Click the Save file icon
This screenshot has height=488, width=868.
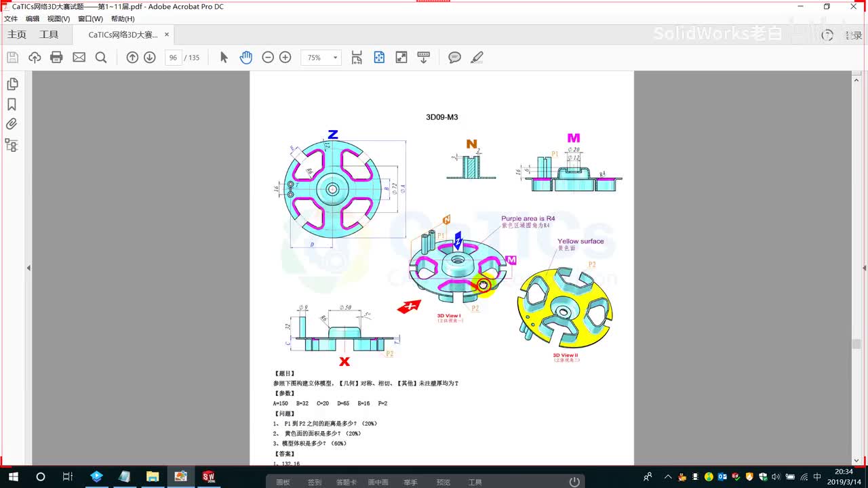pos(13,58)
